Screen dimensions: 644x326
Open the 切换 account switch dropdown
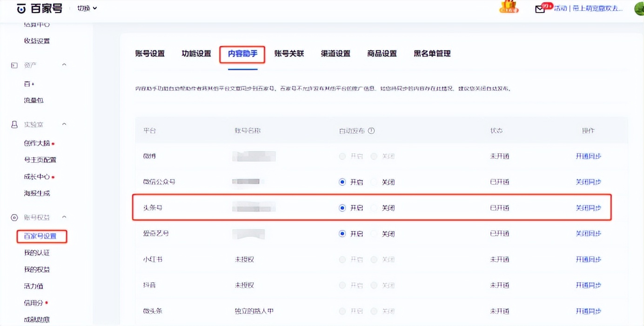coord(87,8)
